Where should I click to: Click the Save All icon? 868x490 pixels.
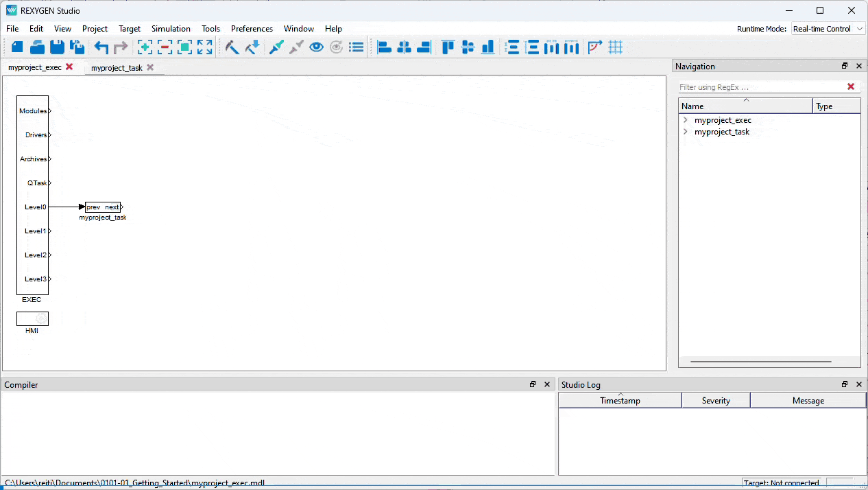pyautogui.click(x=77, y=47)
